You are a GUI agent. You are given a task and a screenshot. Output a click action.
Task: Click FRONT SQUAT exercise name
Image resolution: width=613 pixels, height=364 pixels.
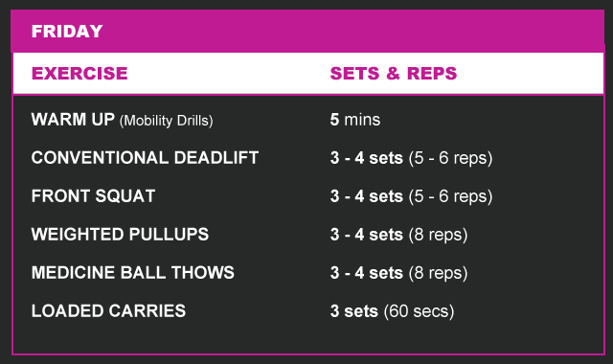coord(93,196)
